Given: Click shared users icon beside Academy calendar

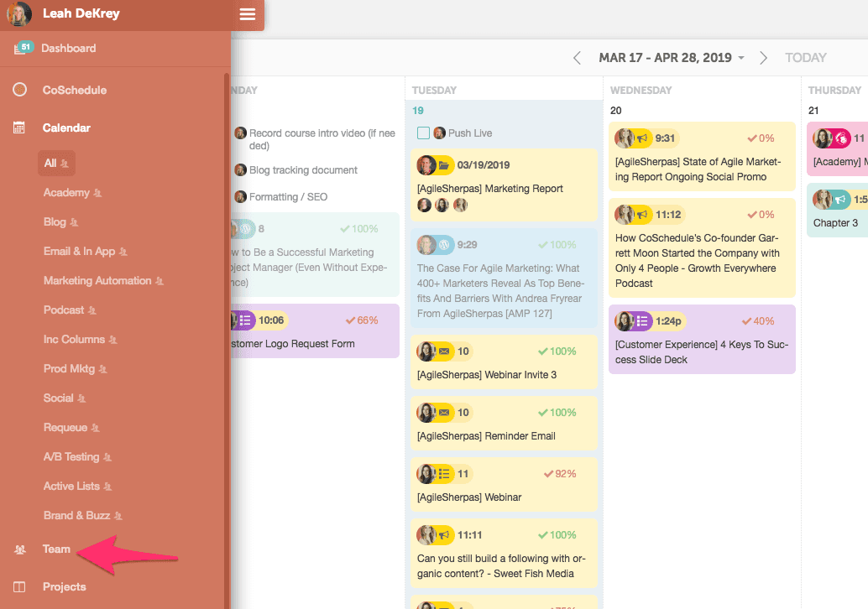Looking at the screenshot, I should tap(97, 193).
